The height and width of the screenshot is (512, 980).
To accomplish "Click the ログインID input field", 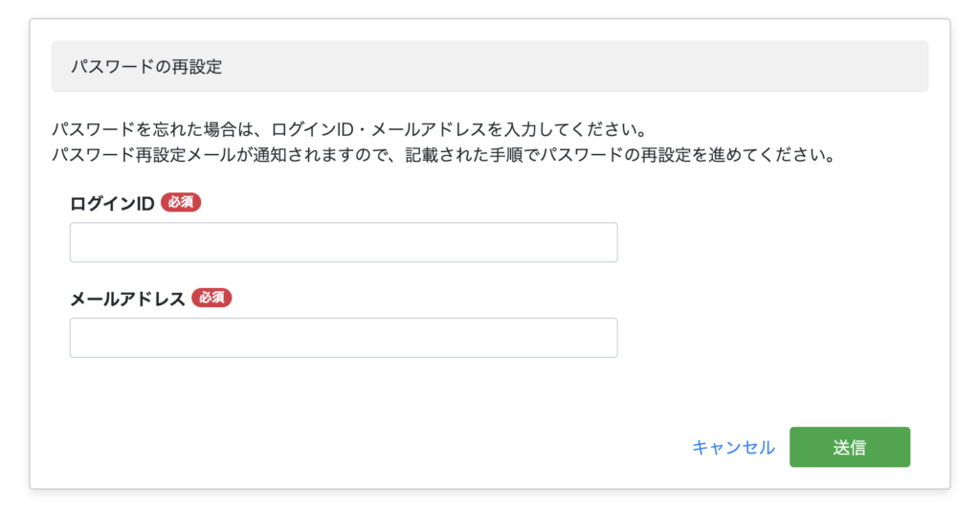I will [x=344, y=242].
